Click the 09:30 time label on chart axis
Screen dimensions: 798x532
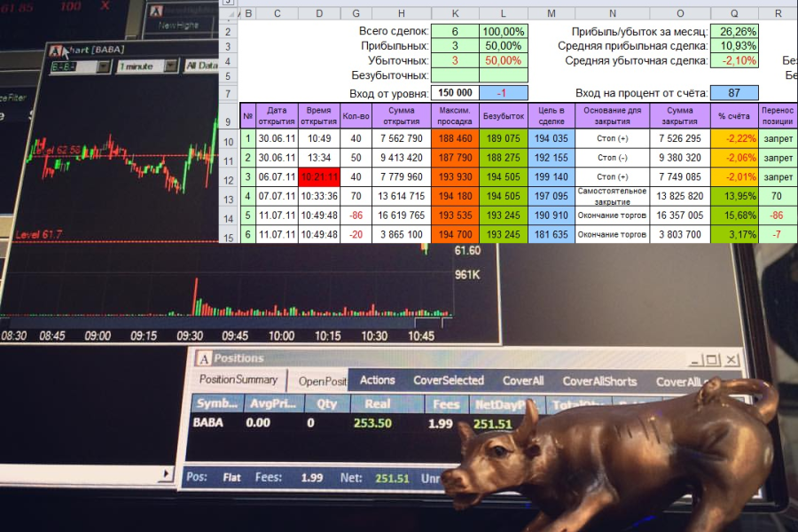tap(190, 336)
